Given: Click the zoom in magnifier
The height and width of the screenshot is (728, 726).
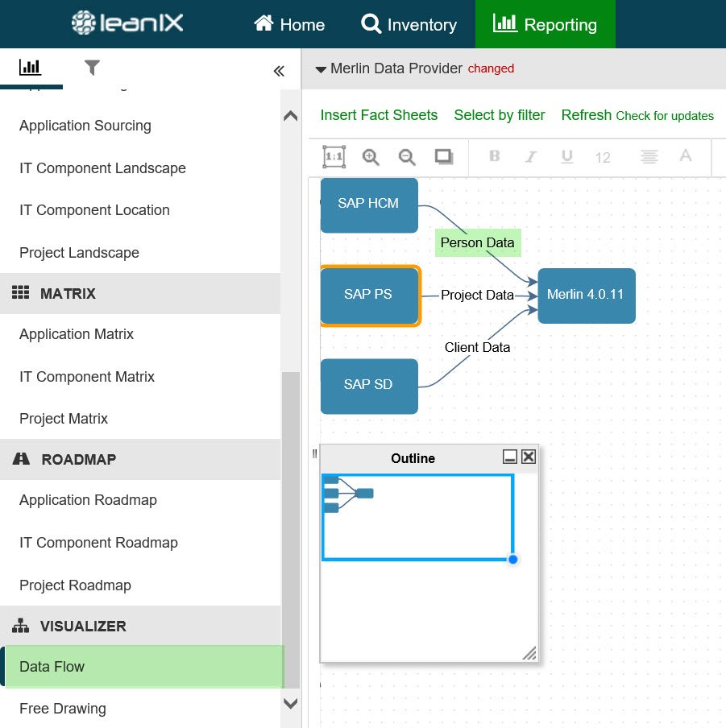Looking at the screenshot, I should coord(370,157).
